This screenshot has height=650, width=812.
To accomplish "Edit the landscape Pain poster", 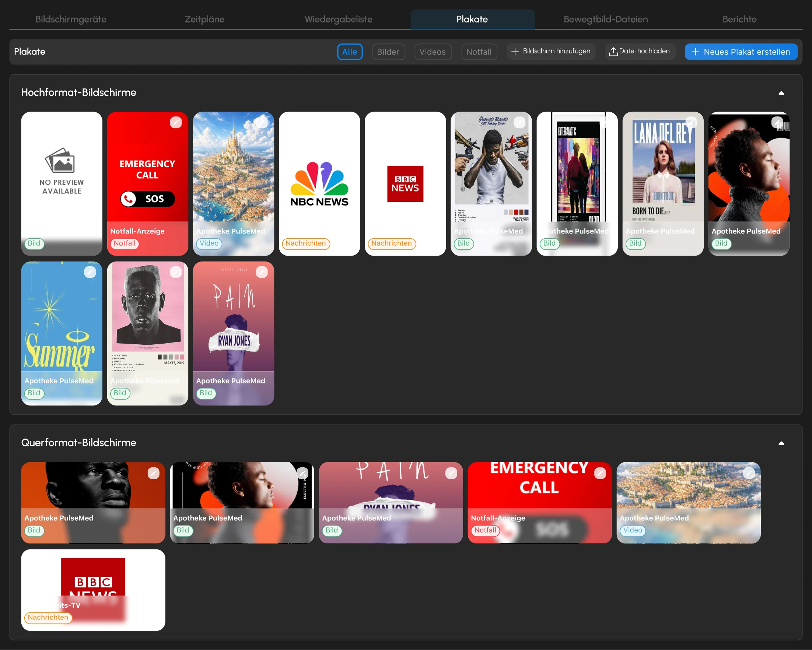I will [x=451, y=473].
